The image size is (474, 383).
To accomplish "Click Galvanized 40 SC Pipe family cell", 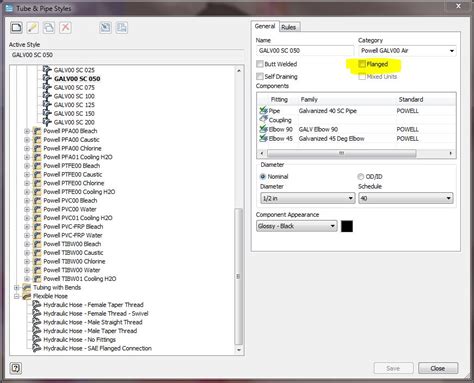I will [328, 111].
